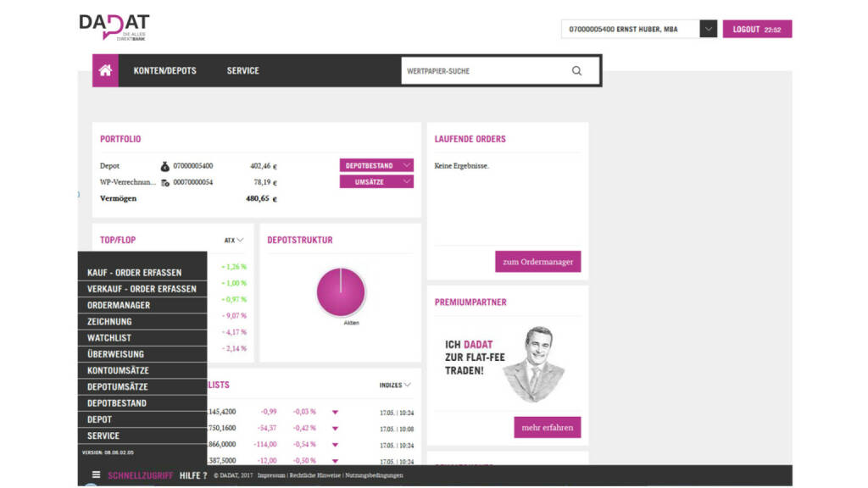
Task: Click the magnifying glass search icon
Action: pos(576,71)
